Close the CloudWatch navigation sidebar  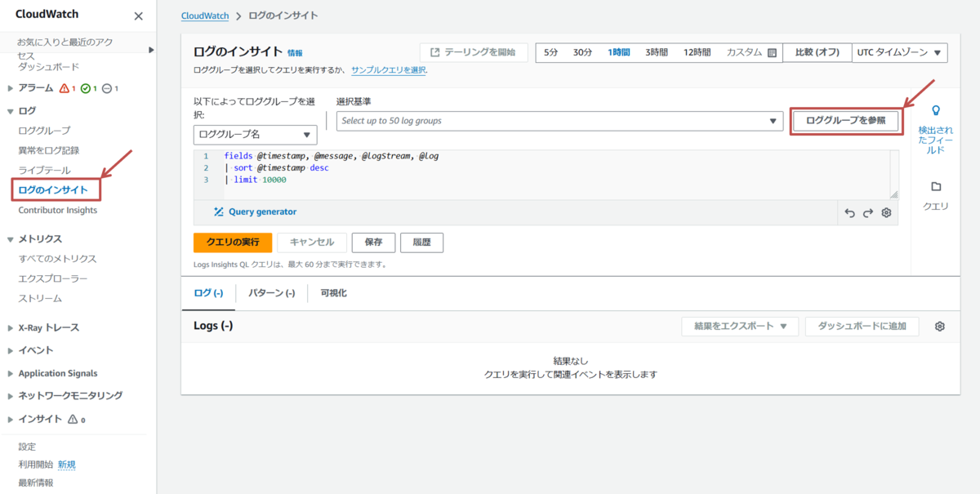pos(138,16)
